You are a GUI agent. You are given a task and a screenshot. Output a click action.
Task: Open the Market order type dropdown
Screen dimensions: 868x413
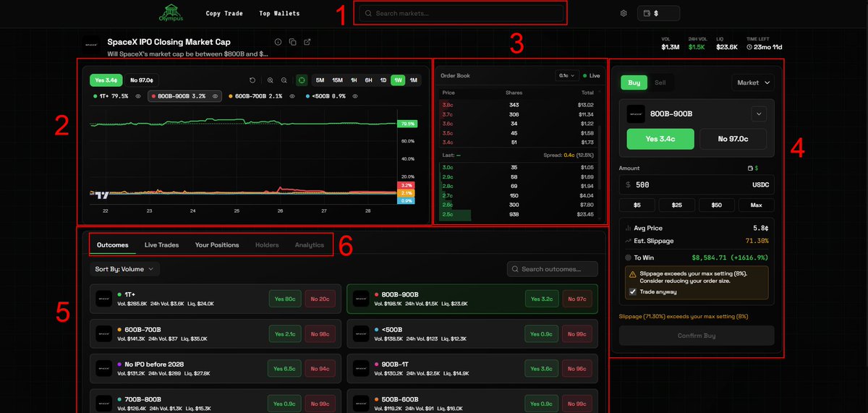click(x=753, y=82)
